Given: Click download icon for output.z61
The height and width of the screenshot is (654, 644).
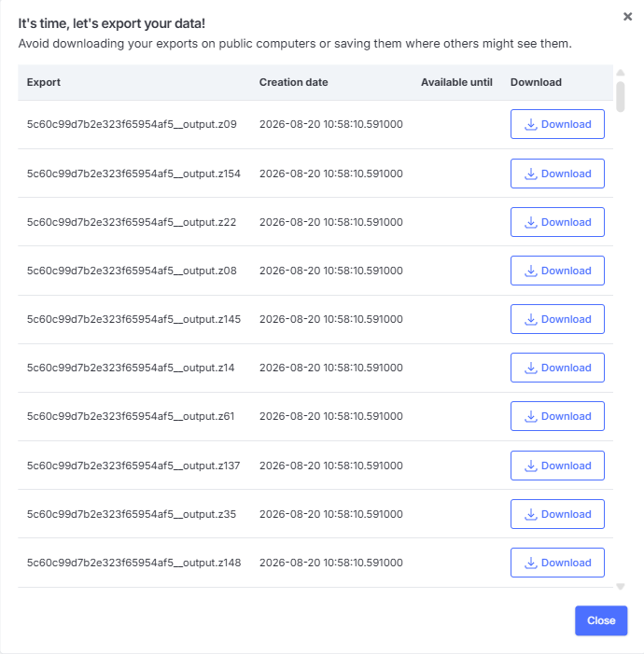Looking at the screenshot, I should tap(530, 416).
